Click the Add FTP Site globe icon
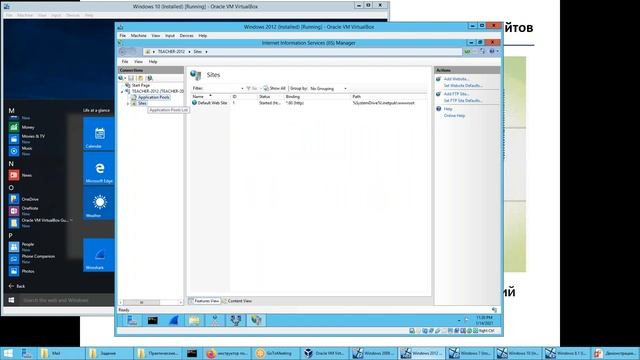 click(x=439, y=94)
